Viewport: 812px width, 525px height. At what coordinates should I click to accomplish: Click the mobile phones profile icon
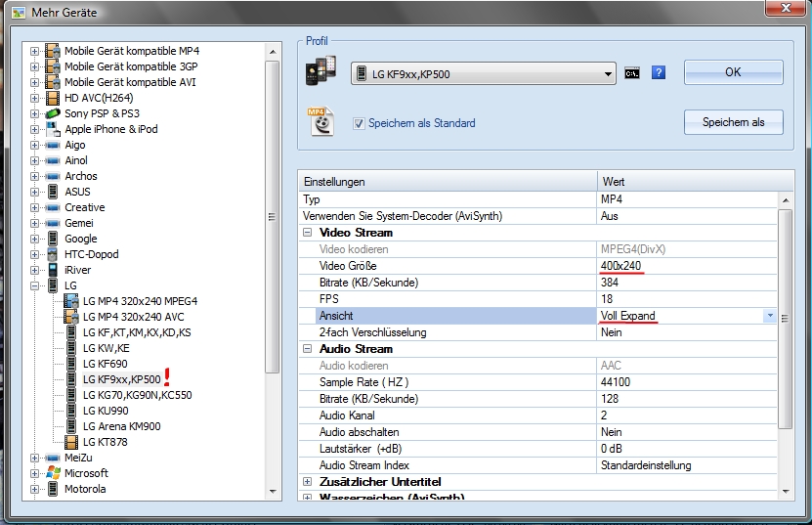(x=321, y=71)
